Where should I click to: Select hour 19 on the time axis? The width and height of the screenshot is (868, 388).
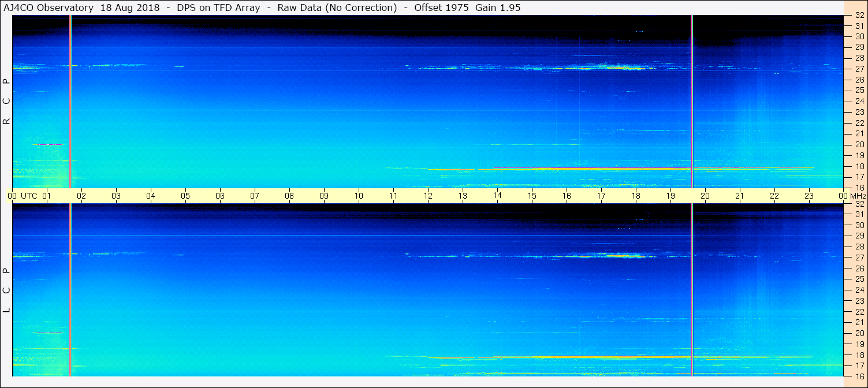[x=670, y=196]
